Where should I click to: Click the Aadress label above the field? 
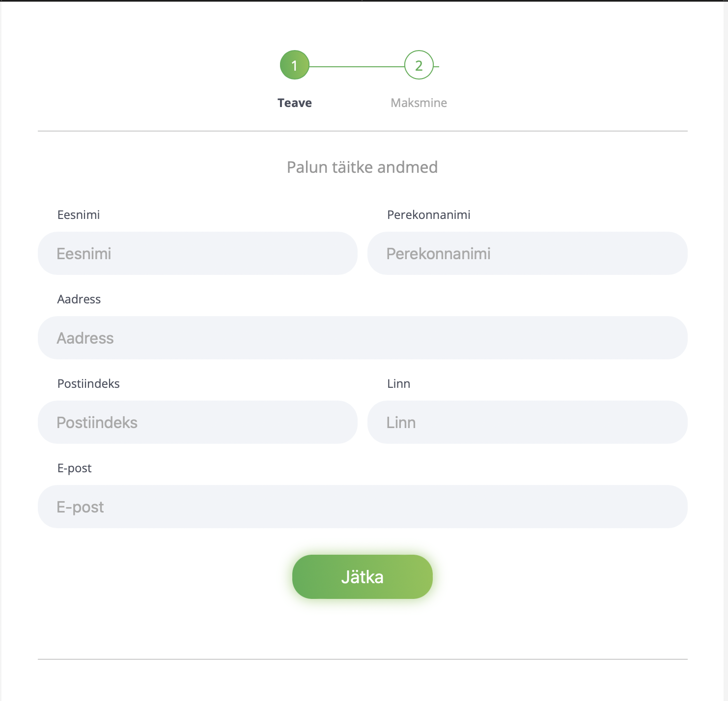click(x=79, y=299)
